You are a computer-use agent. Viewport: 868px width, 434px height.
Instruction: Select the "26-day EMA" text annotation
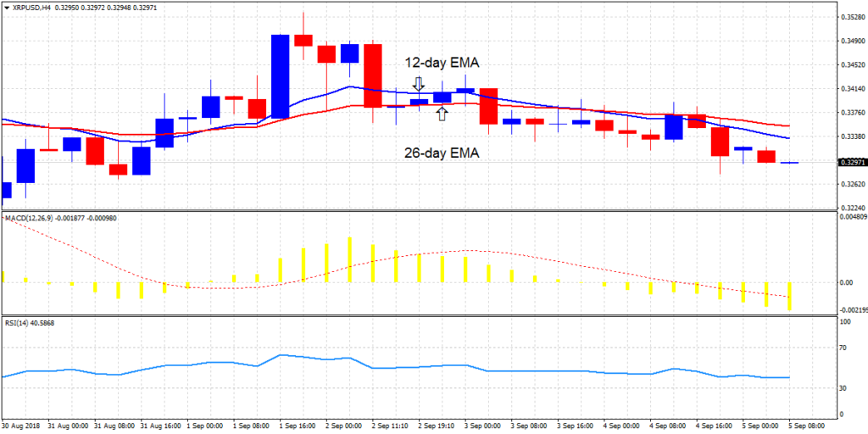coord(441,153)
